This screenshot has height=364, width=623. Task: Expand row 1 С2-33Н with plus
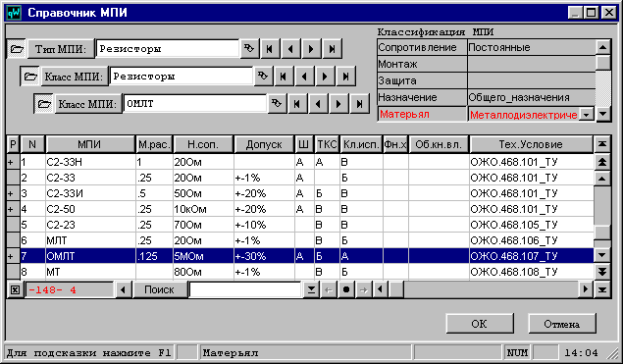pos(12,162)
